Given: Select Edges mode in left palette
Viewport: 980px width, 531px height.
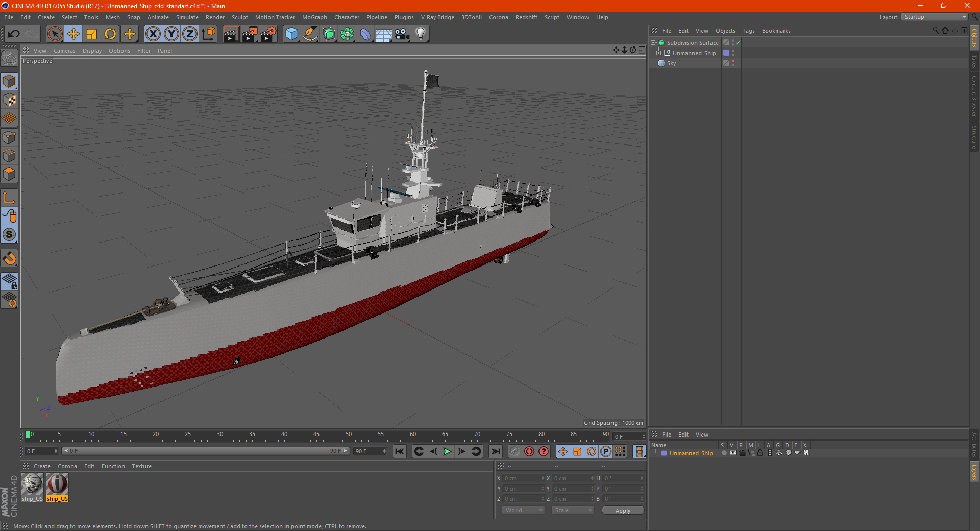Looking at the screenshot, I should pos(10,156).
